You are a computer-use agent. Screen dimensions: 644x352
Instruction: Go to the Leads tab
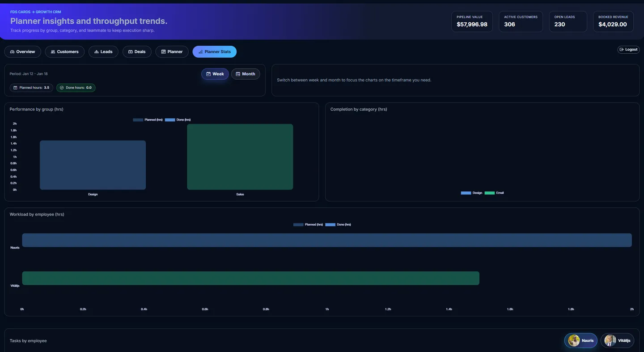103,52
